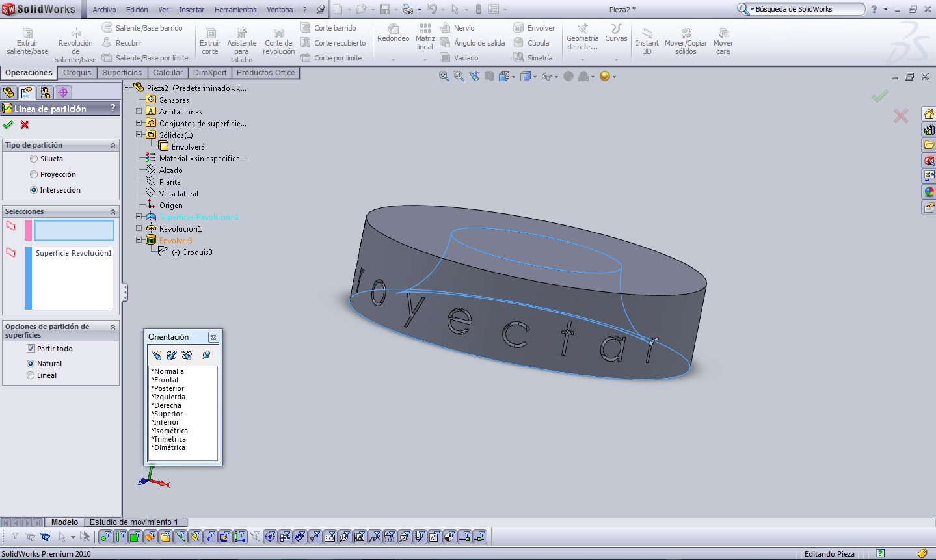
Task: Open Instant 3D tool
Action: (x=647, y=42)
